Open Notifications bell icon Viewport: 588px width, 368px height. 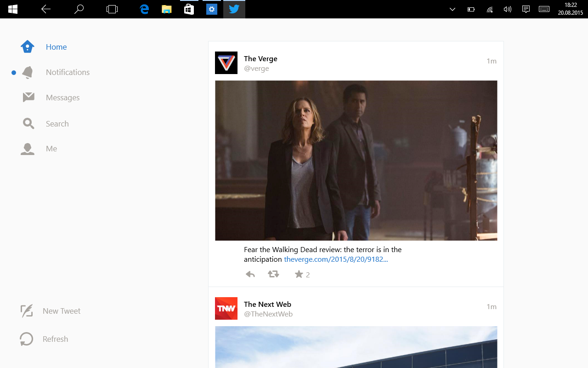(28, 72)
